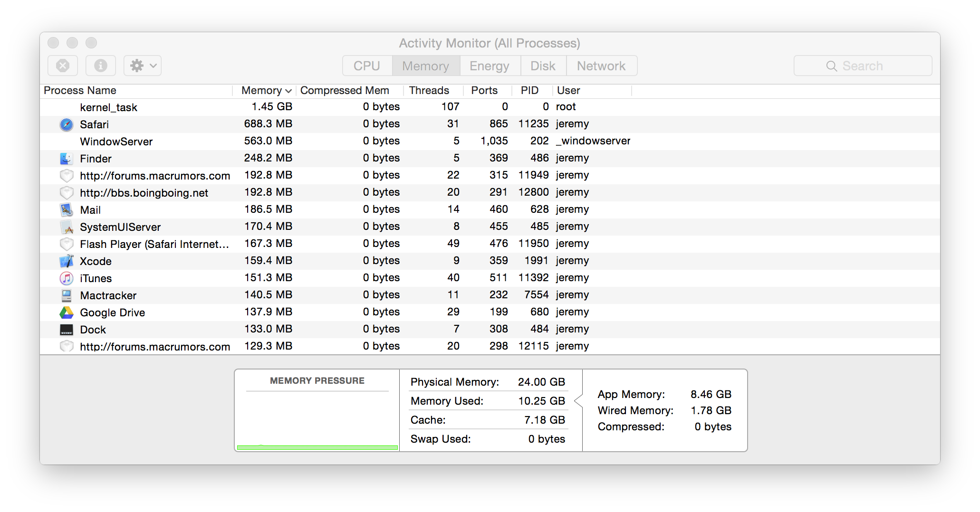
Task: Click the Mactracker computer icon
Action: coord(67,295)
